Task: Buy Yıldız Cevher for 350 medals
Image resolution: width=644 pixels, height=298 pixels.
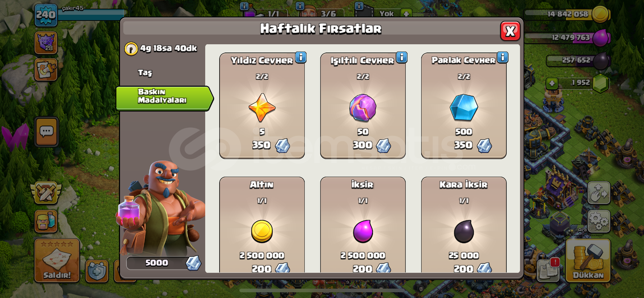Action: (262, 106)
